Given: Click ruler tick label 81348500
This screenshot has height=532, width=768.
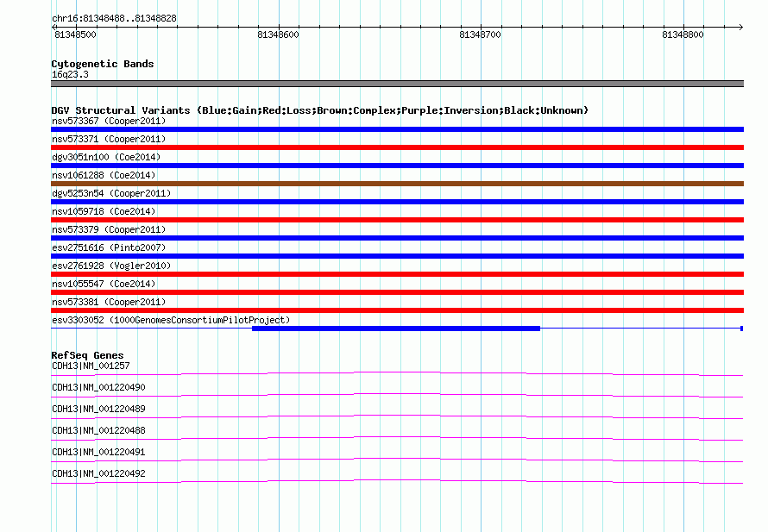Looking at the screenshot, I should pyautogui.click(x=75, y=34).
